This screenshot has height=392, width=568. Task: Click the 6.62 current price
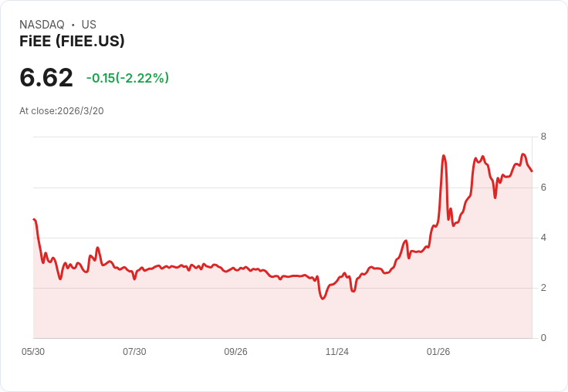click(46, 77)
